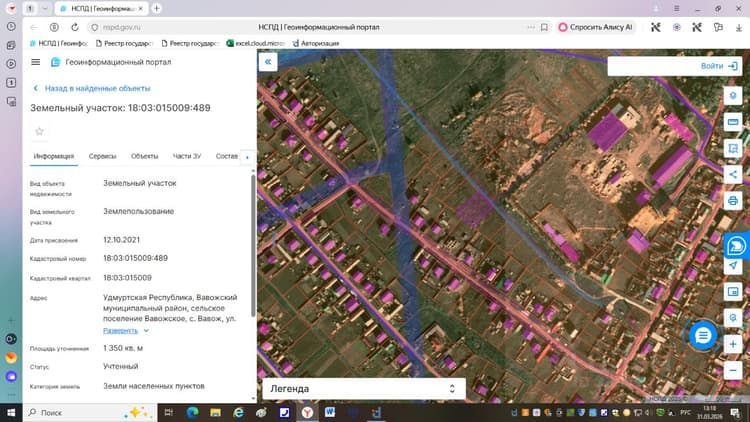Zoom in using the plus button
Image resolution: width=750 pixels, height=422 pixels.
coord(733,344)
